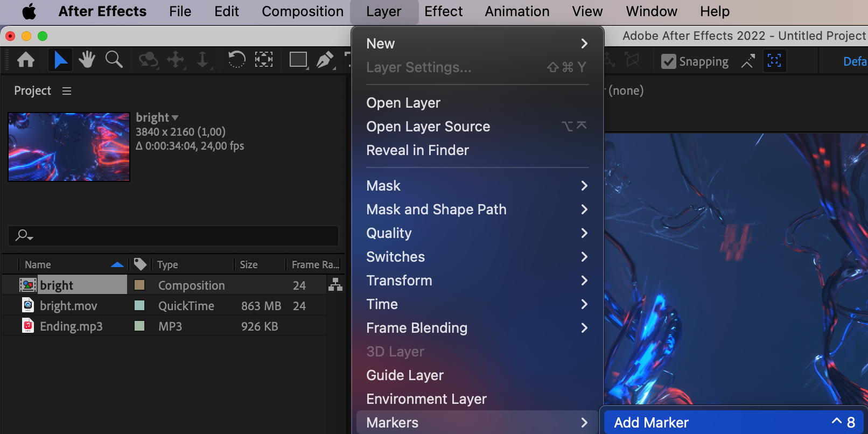Select the Pan Behind anchor point tool
868x434 pixels.
tap(264, 60)
